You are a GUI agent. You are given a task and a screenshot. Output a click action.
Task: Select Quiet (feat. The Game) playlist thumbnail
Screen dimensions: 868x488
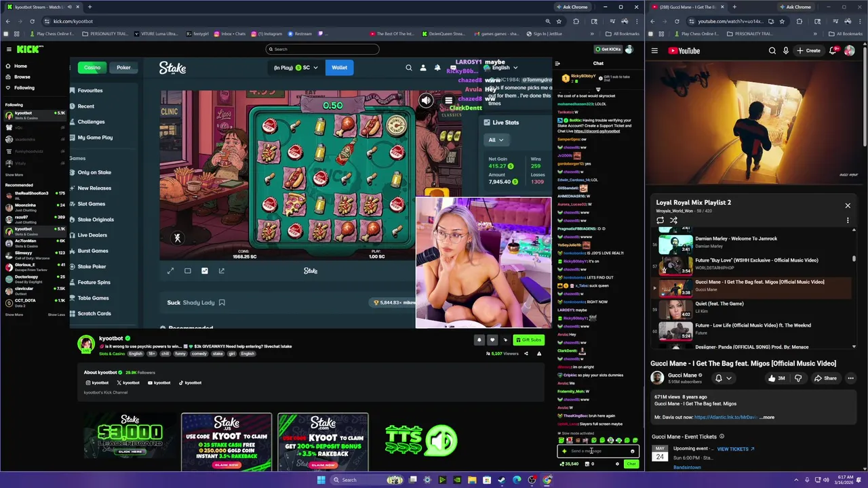676,310
